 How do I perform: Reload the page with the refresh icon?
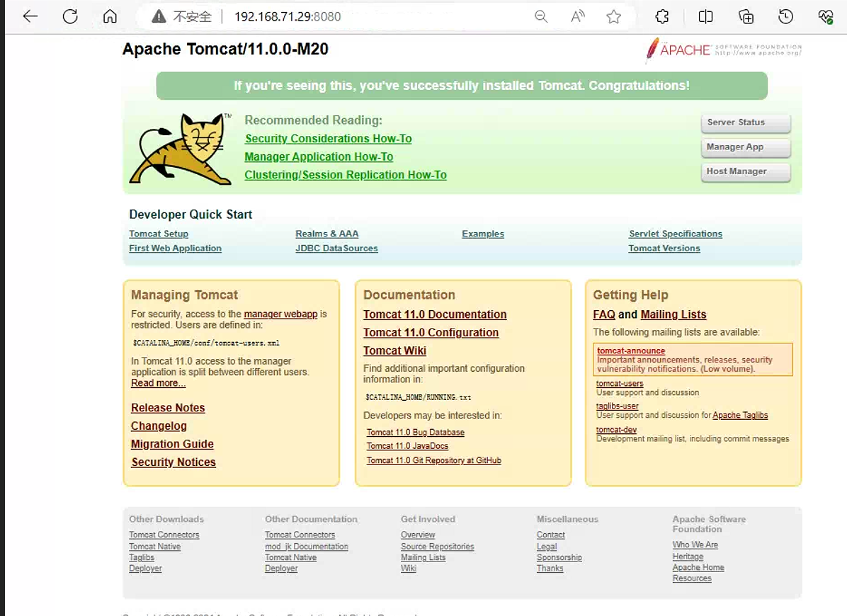(x=70, y=16)
